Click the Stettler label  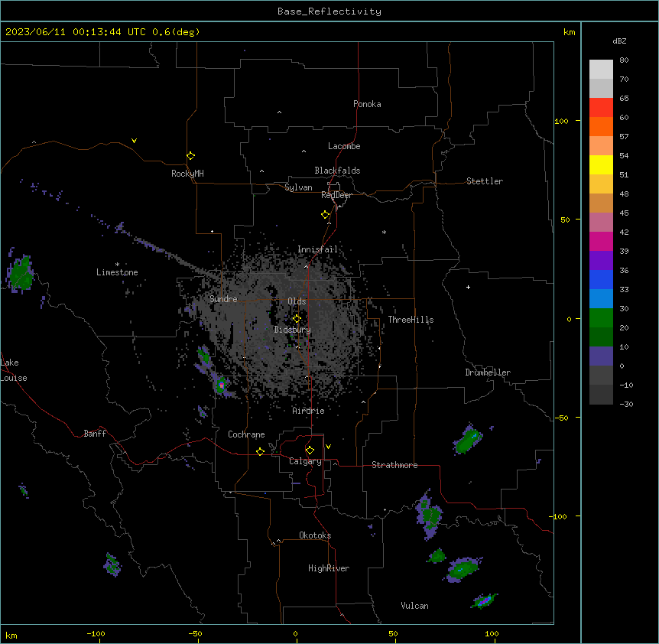click(485, 181)
